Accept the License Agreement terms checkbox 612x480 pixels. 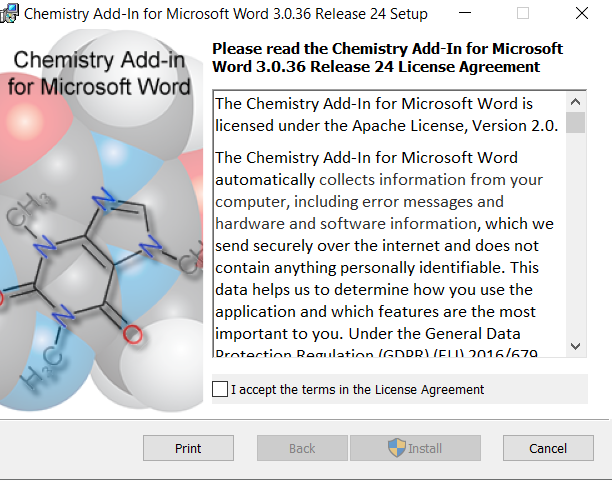[x=220, y=389]
